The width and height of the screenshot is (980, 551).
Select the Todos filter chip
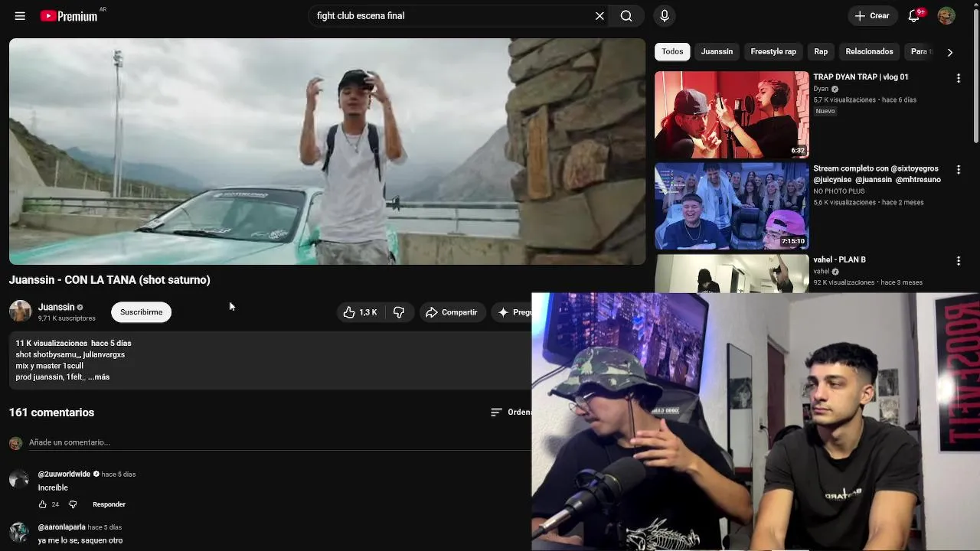[x=672, y=51]
